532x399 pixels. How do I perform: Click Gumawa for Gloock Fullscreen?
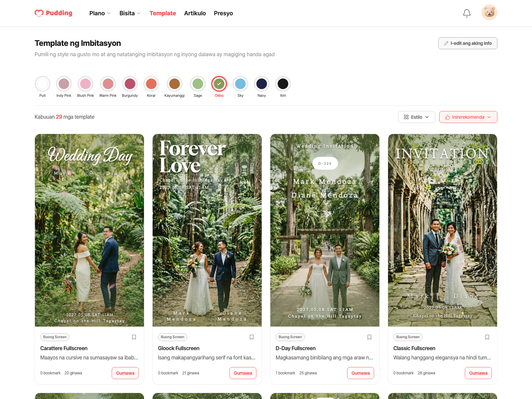(243, 373)
